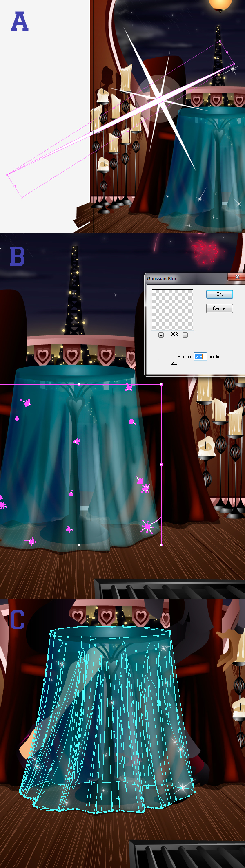Zoom out the blur preview with minus
The image size is (245, 868).
pos(185,335)
